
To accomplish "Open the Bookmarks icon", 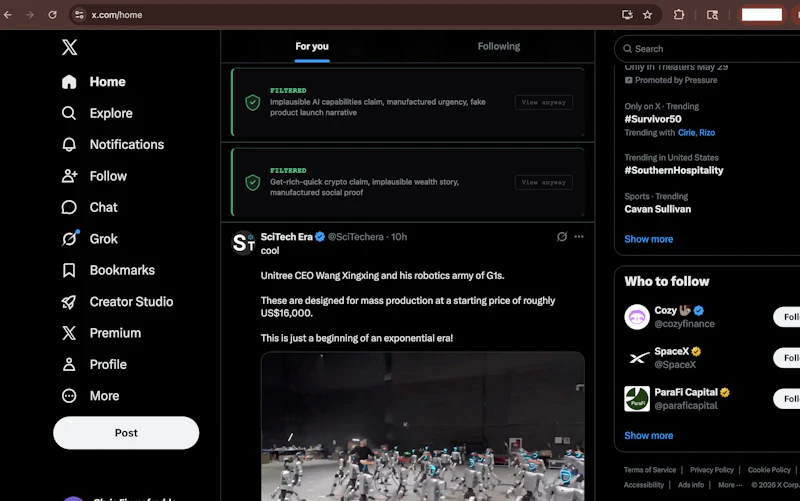I will 69,270.
